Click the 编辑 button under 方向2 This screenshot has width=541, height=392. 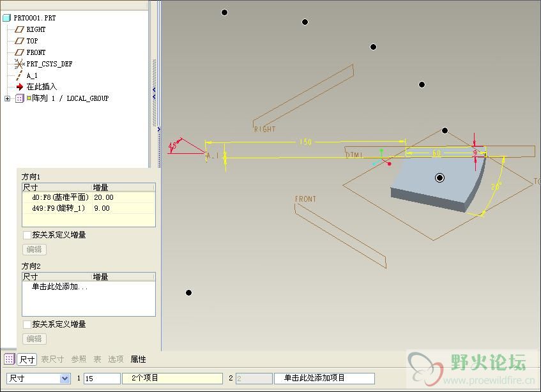pyautogui.click(x=34, y=338)
